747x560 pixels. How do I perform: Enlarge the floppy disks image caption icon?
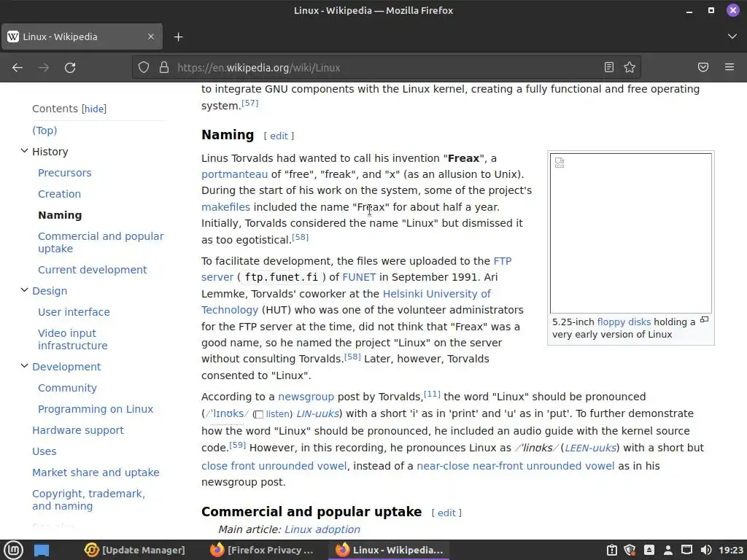pyautogui.click(x=704, y=320)
